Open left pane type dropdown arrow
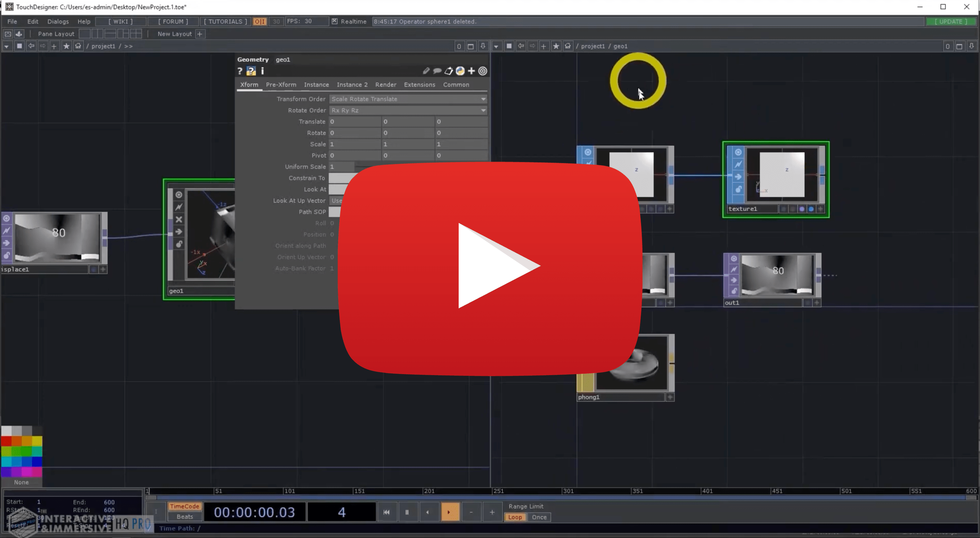 point(6,46)
